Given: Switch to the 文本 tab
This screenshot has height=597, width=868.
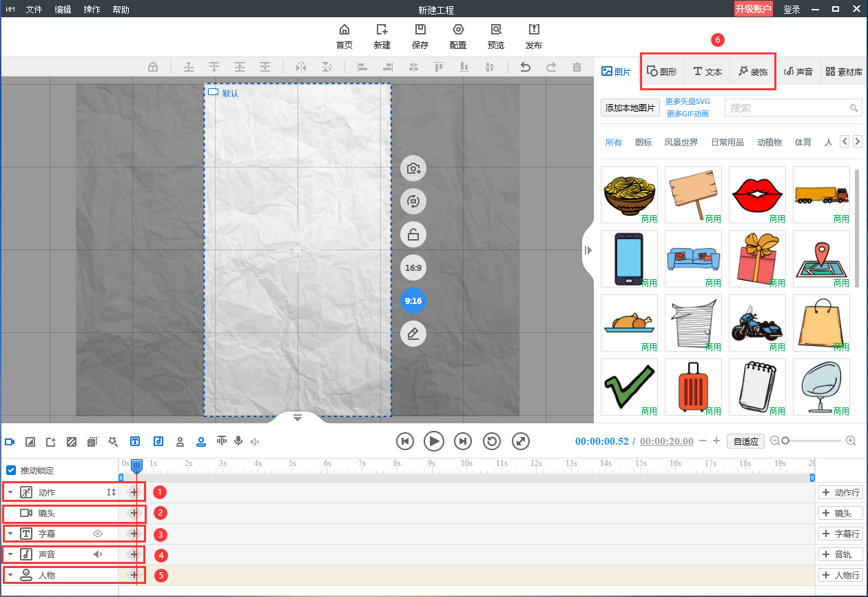Looking at the screenshot, I should pyautogui.click(x=707, y=72).
